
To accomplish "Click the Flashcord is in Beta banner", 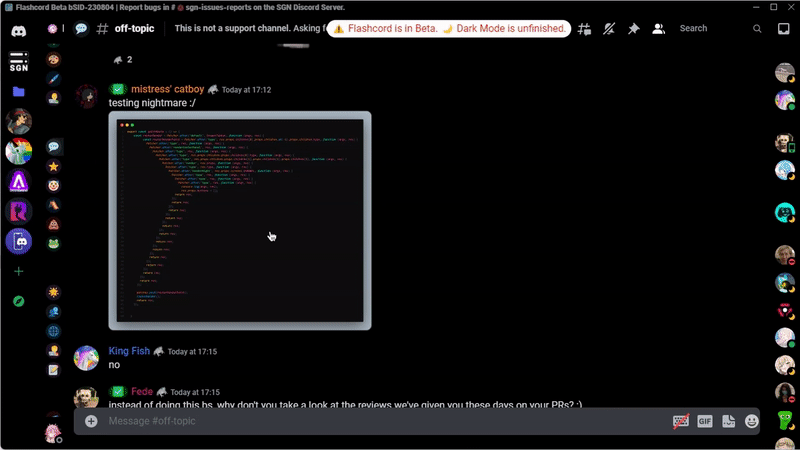I will coord(449,29).
